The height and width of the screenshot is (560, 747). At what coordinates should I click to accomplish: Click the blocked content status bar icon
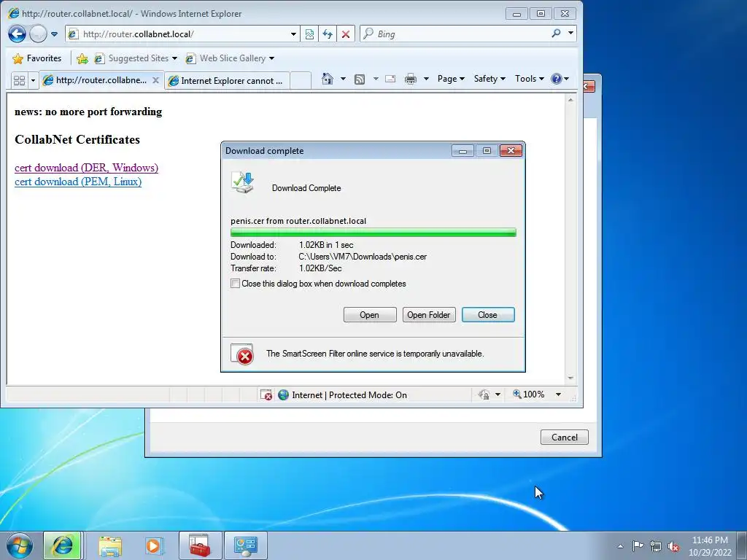point(266,394)
